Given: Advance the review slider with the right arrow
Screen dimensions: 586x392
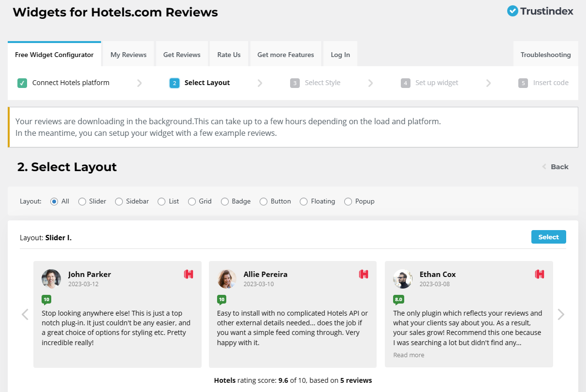Looking at the screenshot, I should pyautogui.click(x=561, y=314).
